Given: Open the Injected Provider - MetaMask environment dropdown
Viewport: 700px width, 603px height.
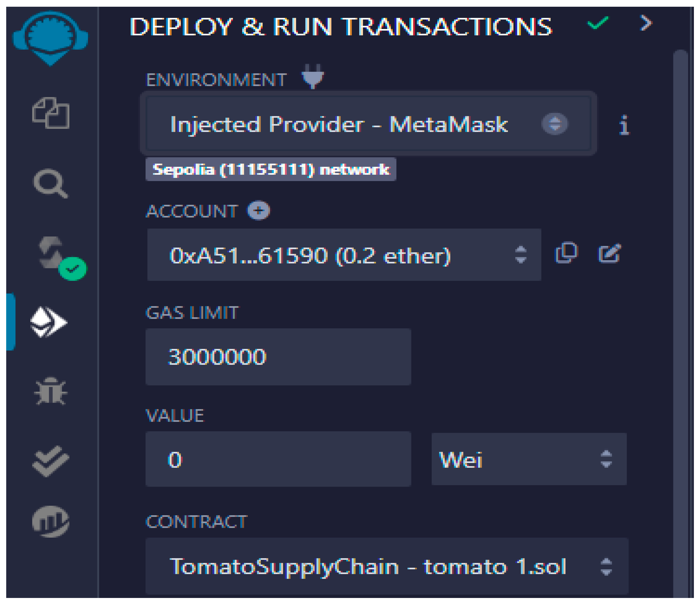Looking at the screenshot, I should [368, 124].
